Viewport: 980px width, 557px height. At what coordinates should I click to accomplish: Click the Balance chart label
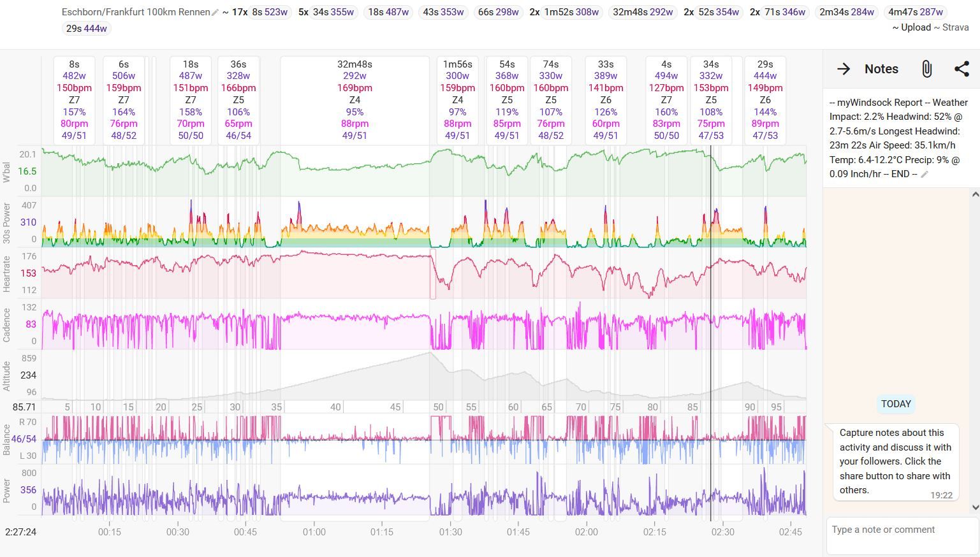pos(6,439)
